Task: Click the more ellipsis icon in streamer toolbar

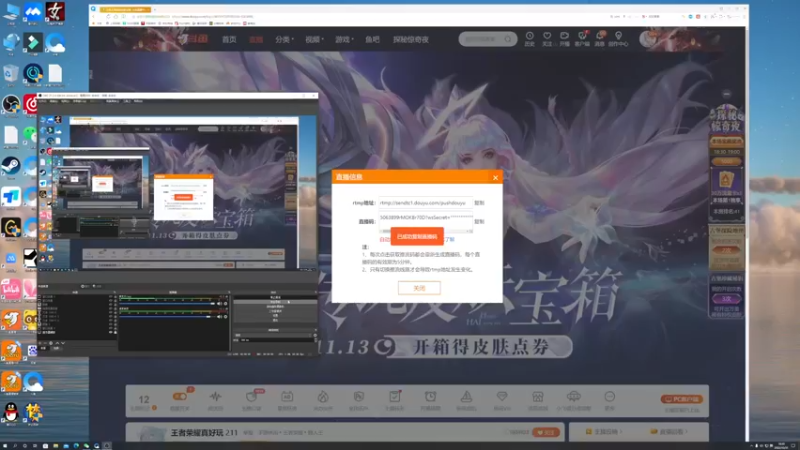Action: point(610,397)
